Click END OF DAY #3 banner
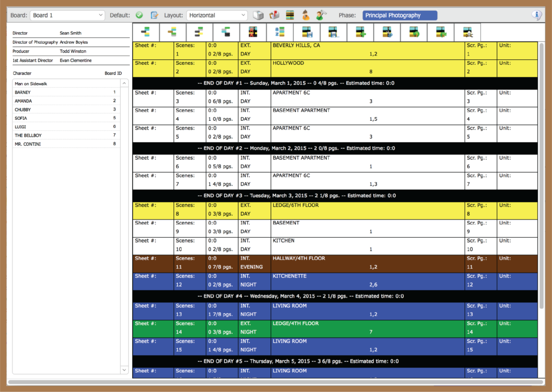Viewport: 552px width, 392px height. 335,196
